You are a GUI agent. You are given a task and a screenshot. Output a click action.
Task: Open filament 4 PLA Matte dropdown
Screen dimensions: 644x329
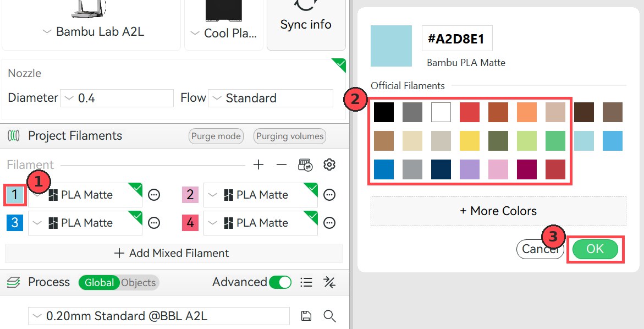tap(260, 223)
